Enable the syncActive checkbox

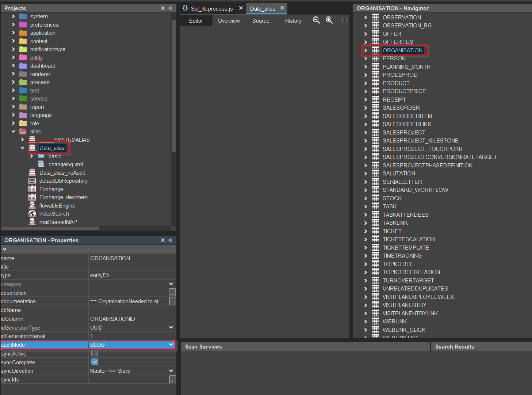(94, 353)
